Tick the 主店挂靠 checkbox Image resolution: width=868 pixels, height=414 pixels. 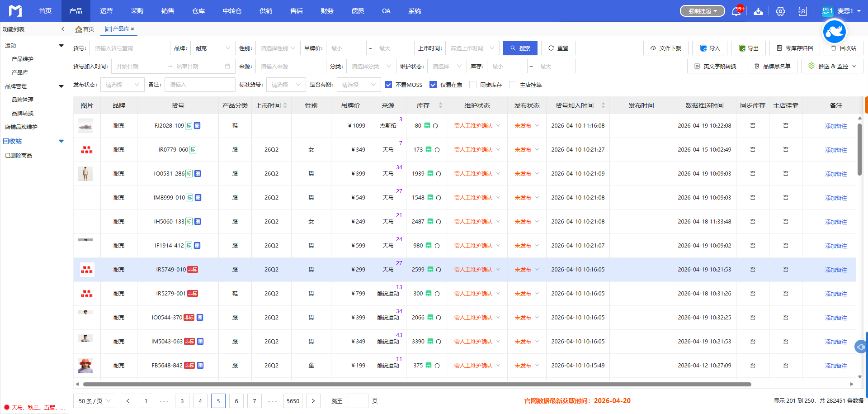point(513,85)
